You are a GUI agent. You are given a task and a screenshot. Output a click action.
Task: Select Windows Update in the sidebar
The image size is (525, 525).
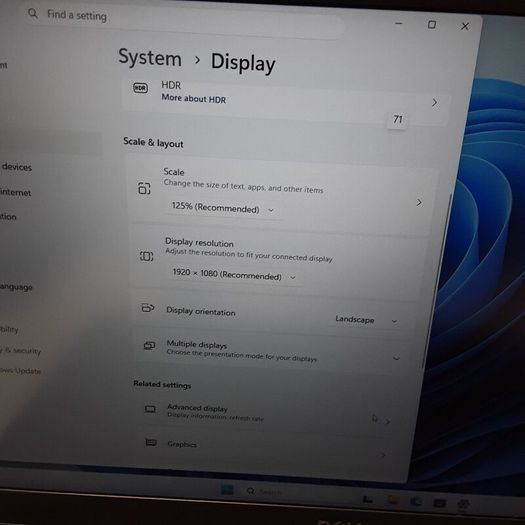click(21, 370)
